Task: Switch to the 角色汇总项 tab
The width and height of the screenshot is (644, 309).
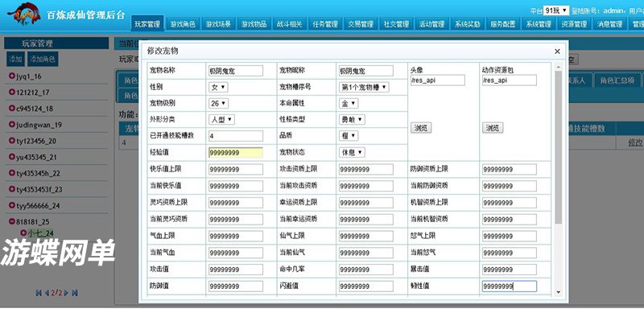Action: coord(617,80)
